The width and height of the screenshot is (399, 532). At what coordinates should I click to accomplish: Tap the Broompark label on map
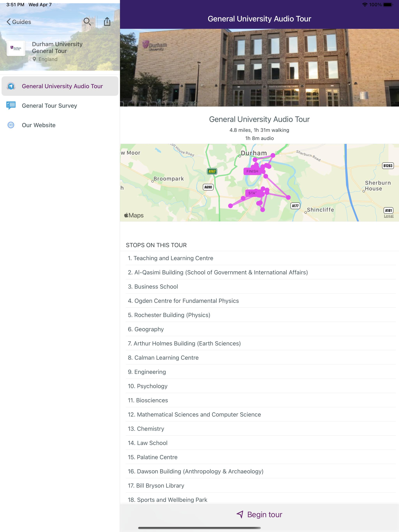[169, 179]
